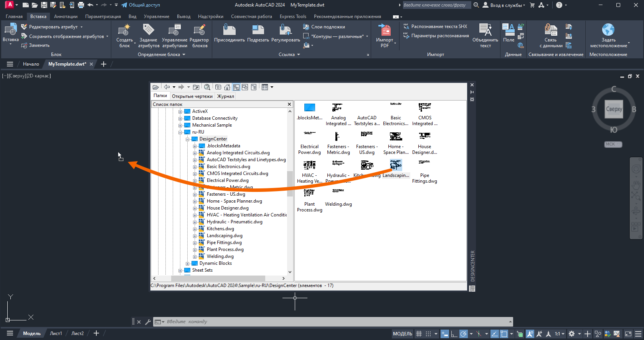Toggle the DesignCenter Preview pane button
644x340 pixels.
(x=245, y=87)
